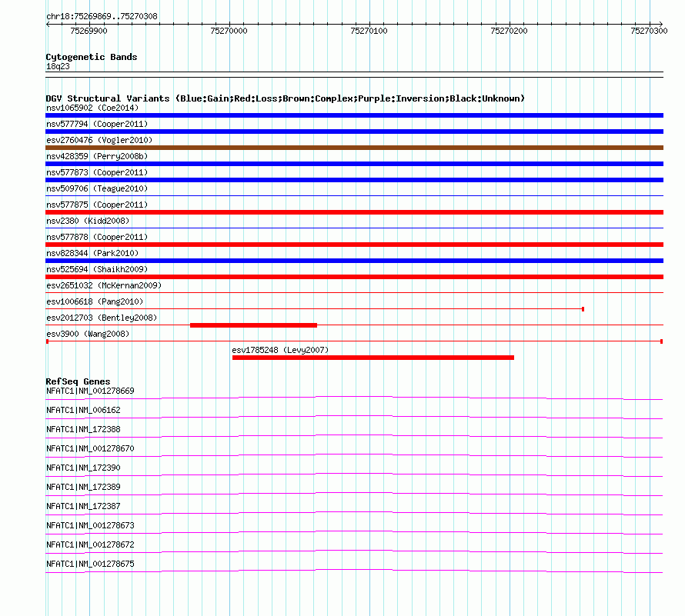This screenshot has width=685, height=616.
Task: Click the 75269900 ruler coordinate
Action: pyautogui.click(x=89, y=31)
